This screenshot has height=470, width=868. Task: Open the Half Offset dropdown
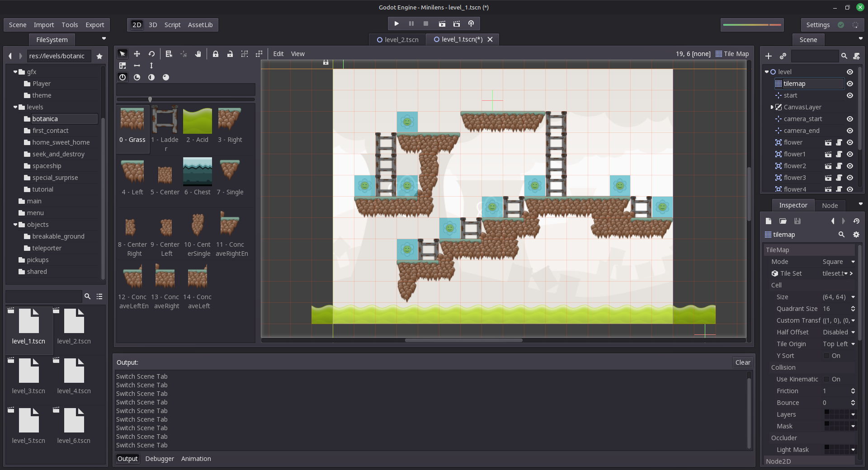click(838, 332)
